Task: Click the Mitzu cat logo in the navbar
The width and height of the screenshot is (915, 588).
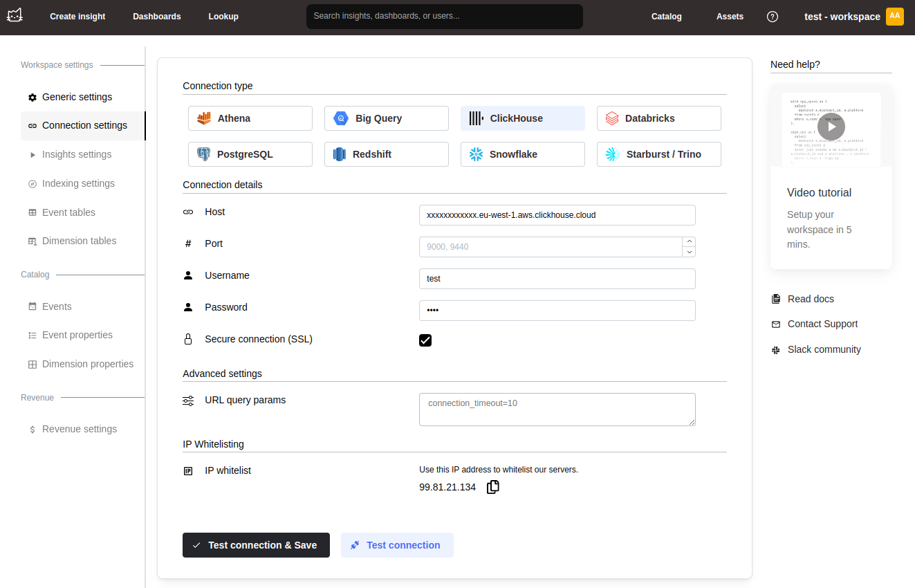Action: point(15,15)
